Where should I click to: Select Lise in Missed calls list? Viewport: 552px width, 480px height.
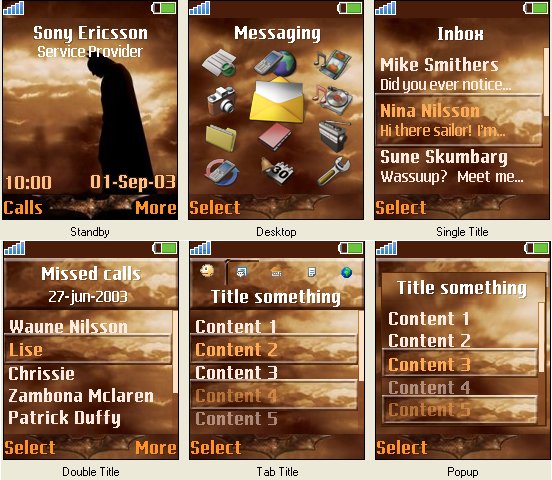(88, 349)
